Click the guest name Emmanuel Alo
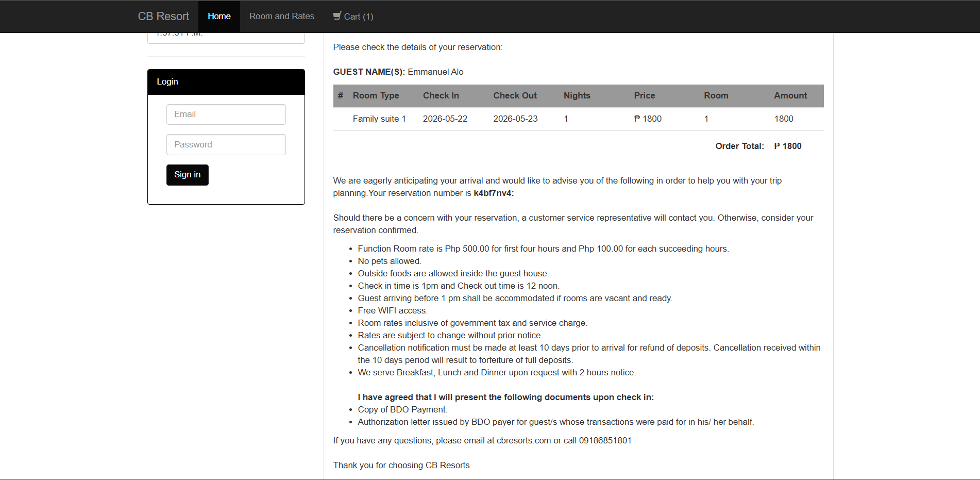Image resolution: width=980 pixels, height=480 pixels. [x=435, y=72]
